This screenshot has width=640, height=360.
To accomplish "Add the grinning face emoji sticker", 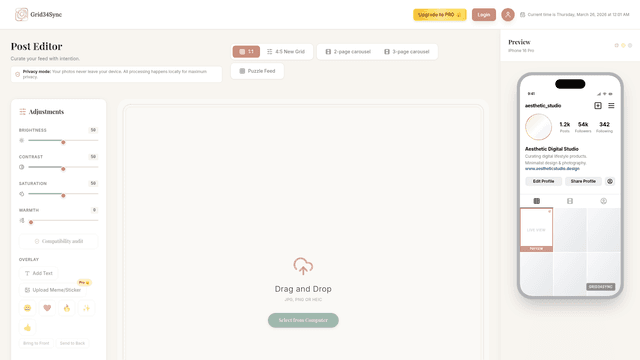I will 27,308.
